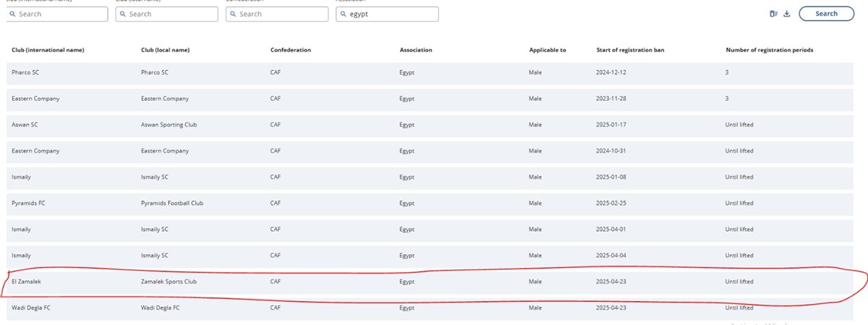Viewport: 868px width, 325px height.
Task: Click the Association field containing egypt
Action: [387, 14]
